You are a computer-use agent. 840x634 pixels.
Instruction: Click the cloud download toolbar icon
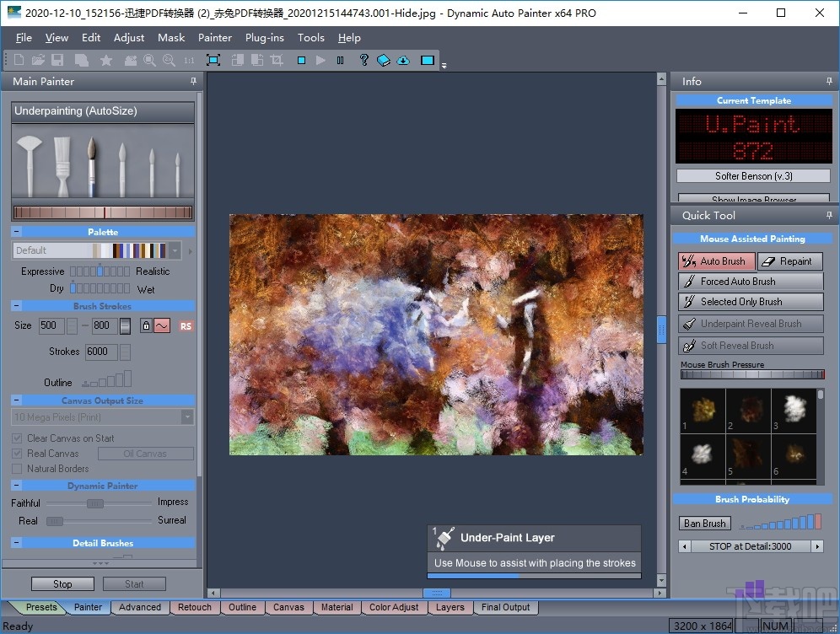coord(403,60)
